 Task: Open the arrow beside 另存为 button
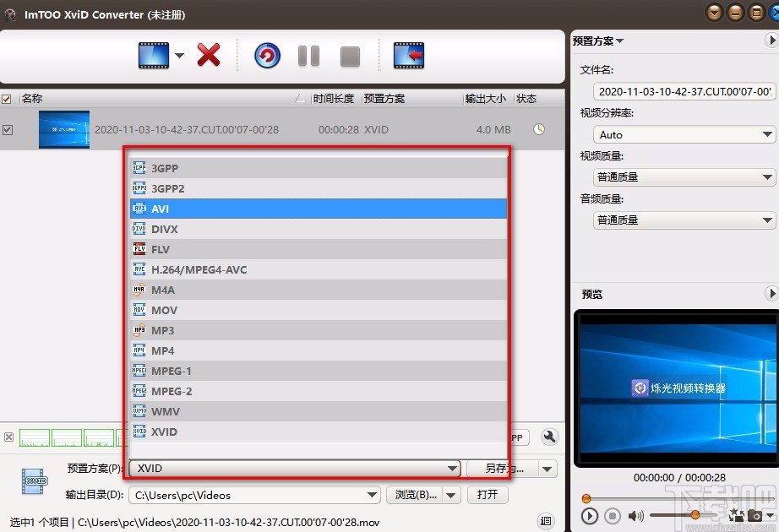(x=547, y=469)
